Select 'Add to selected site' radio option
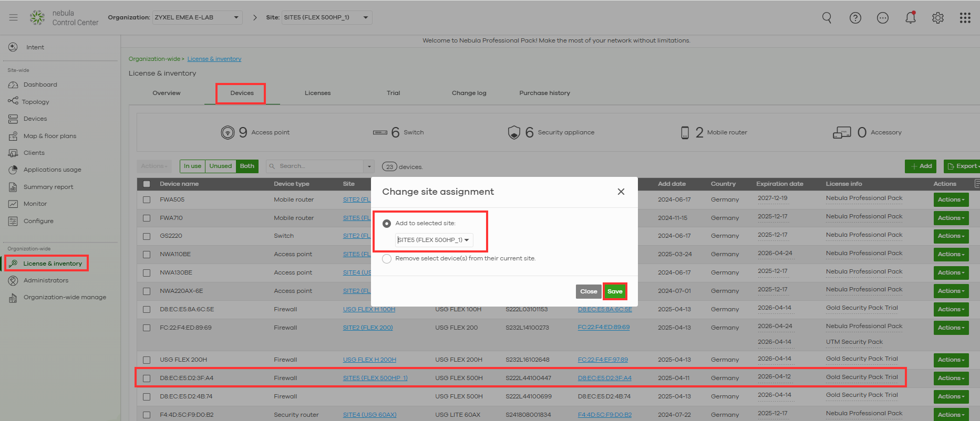Viewport: 980px width, 421px height. click(387, 224)
